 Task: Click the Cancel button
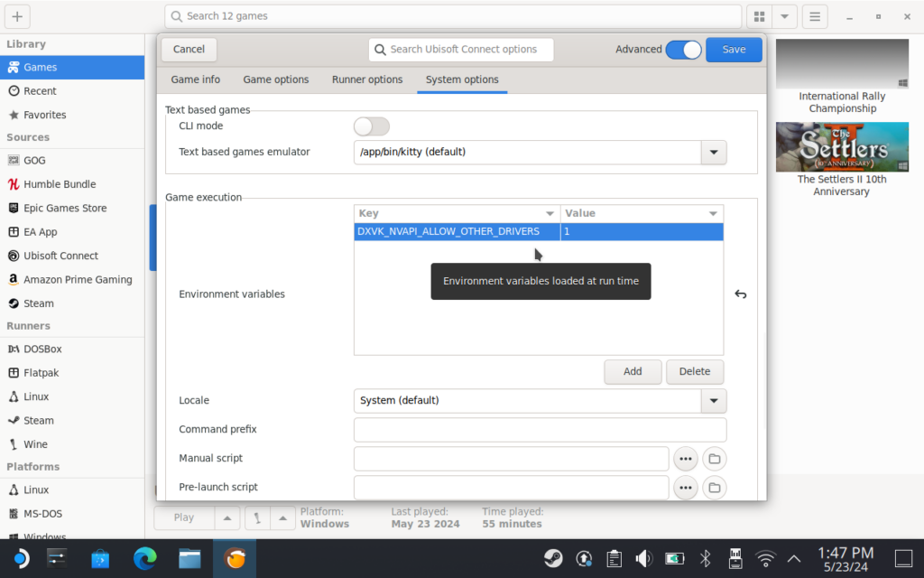tap(189, 50)
